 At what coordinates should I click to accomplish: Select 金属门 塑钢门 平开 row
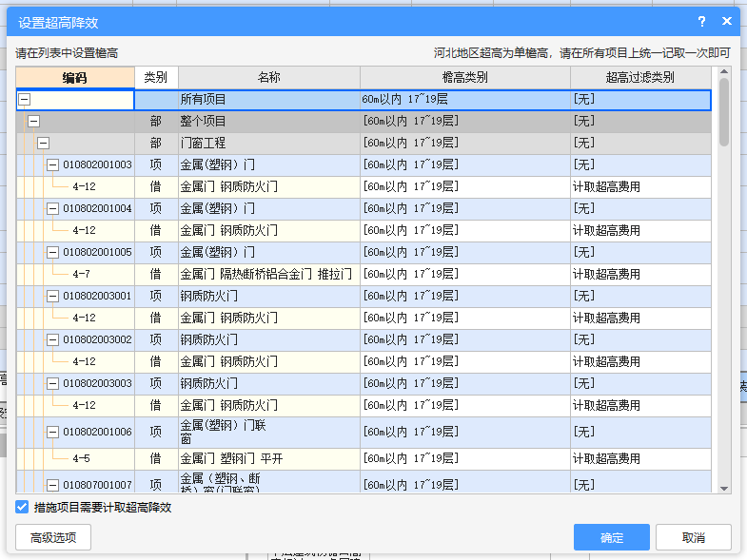[269, 458]
